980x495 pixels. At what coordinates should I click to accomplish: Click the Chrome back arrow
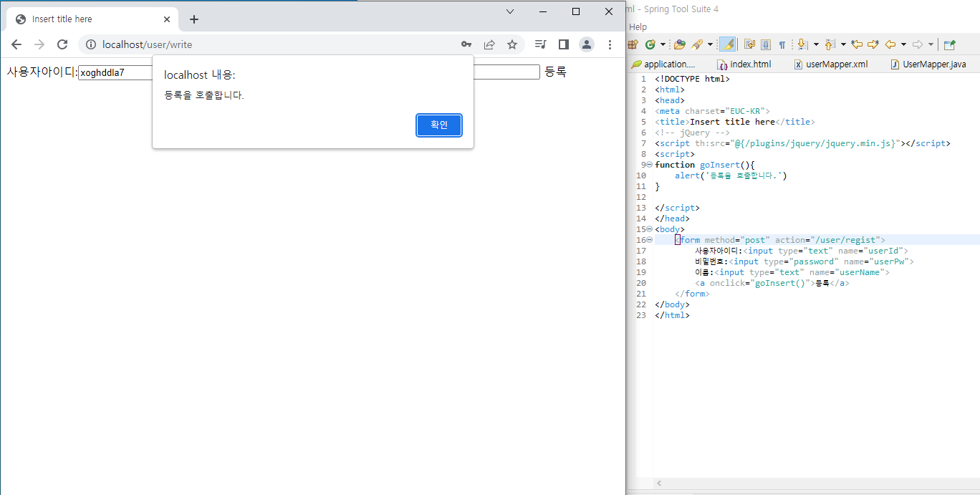click(16, 44)
